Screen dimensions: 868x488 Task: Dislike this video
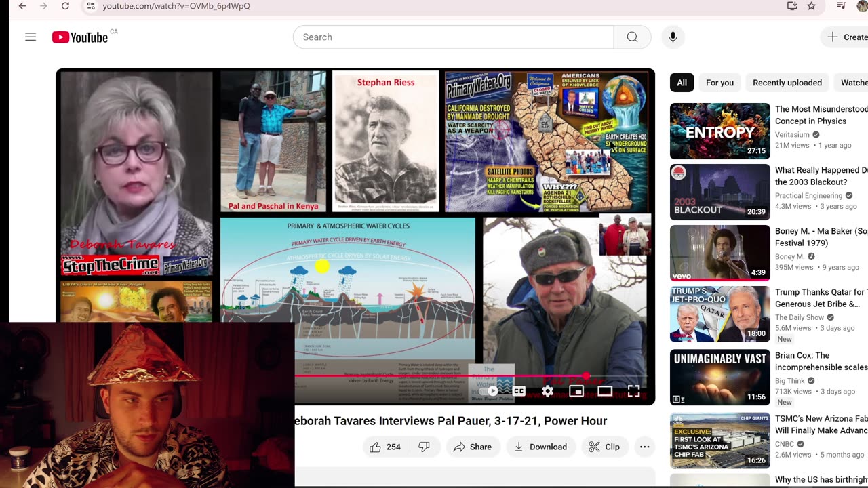[x=424, y=447]
